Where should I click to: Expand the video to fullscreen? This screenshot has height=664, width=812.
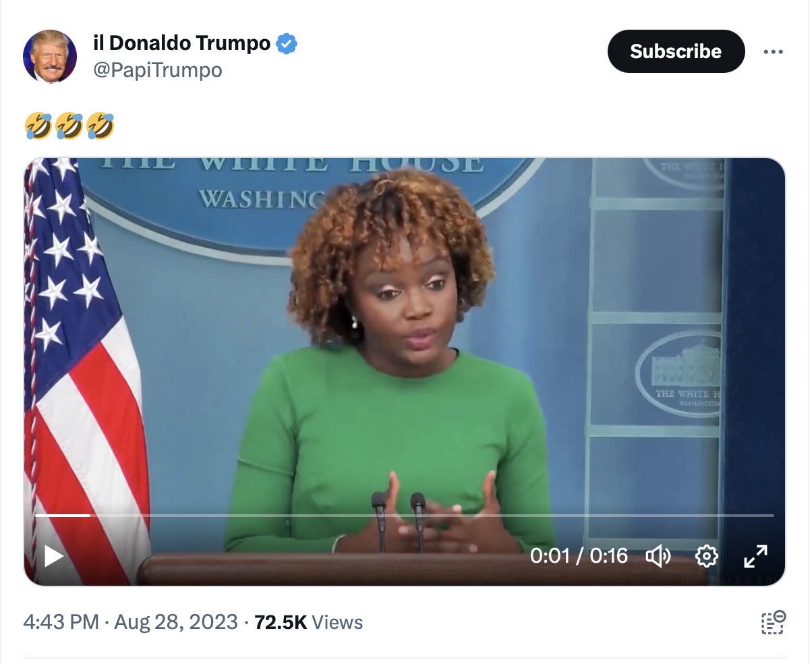[755, 556]
